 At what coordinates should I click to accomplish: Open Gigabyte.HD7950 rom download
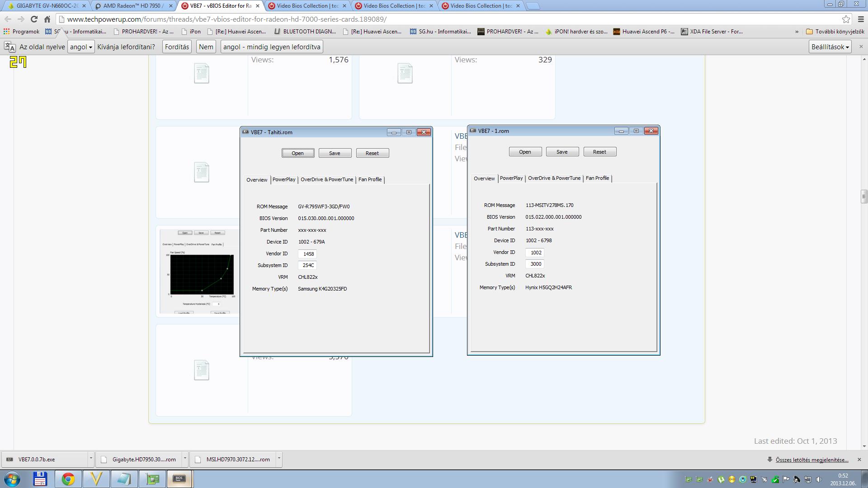pos(139,460)
